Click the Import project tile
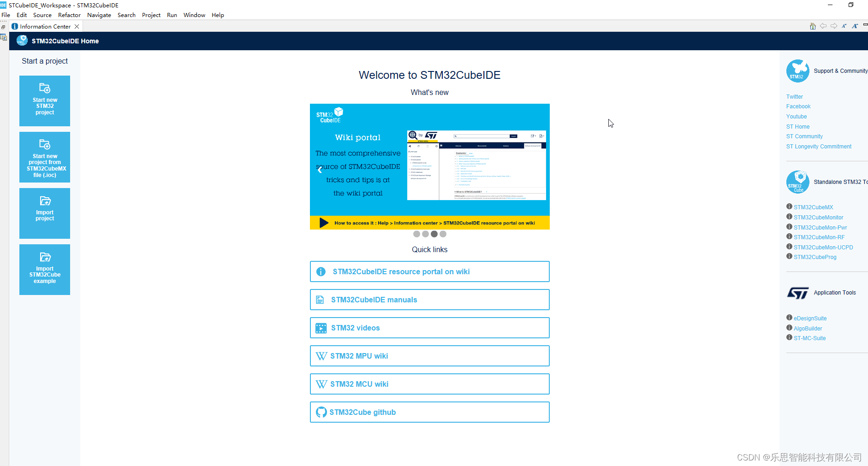 click(x=45, y=213)
